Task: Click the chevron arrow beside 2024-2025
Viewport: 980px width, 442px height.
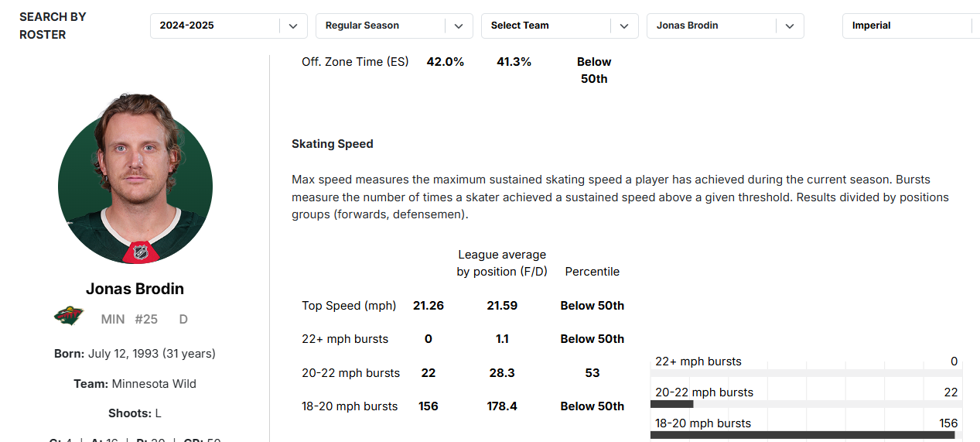Action: click(x=293, y=26)
